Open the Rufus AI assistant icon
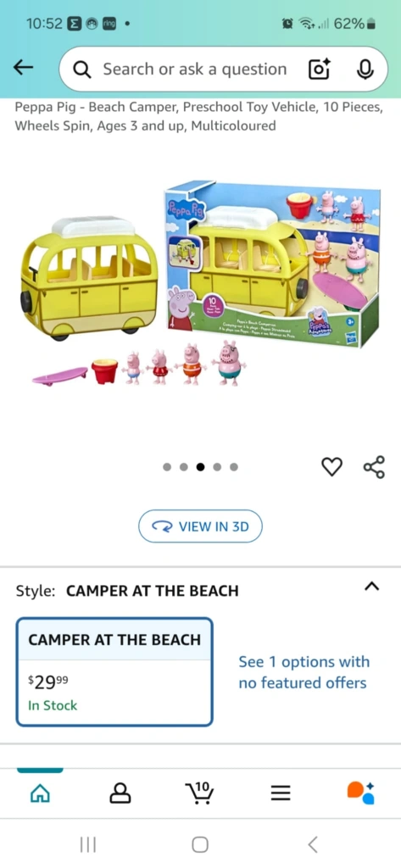The height and width of the screenshot is (868, 401). click(x=361, y=793)
